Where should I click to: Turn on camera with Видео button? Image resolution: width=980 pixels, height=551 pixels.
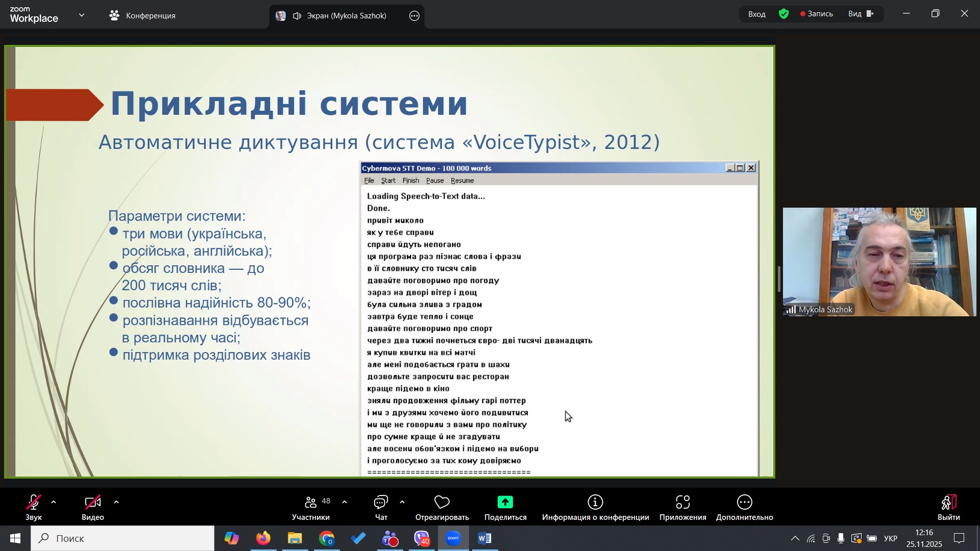click(x=92, y=507)
